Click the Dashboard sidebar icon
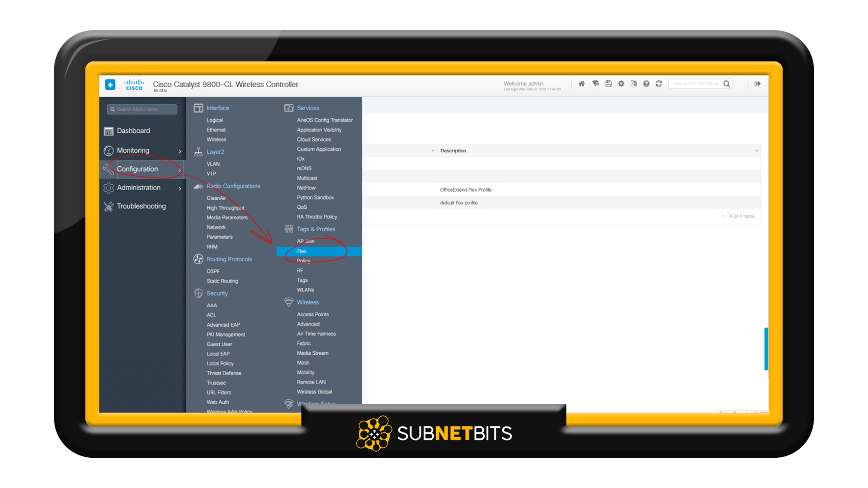Viewport: 868px width, 488px height. (x=108, y=131)
